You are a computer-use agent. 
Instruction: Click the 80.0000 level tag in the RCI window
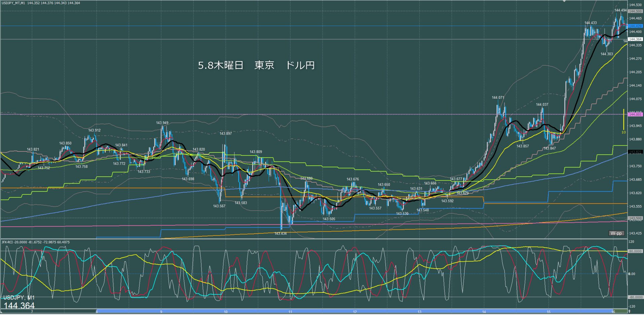pos(635,251)
